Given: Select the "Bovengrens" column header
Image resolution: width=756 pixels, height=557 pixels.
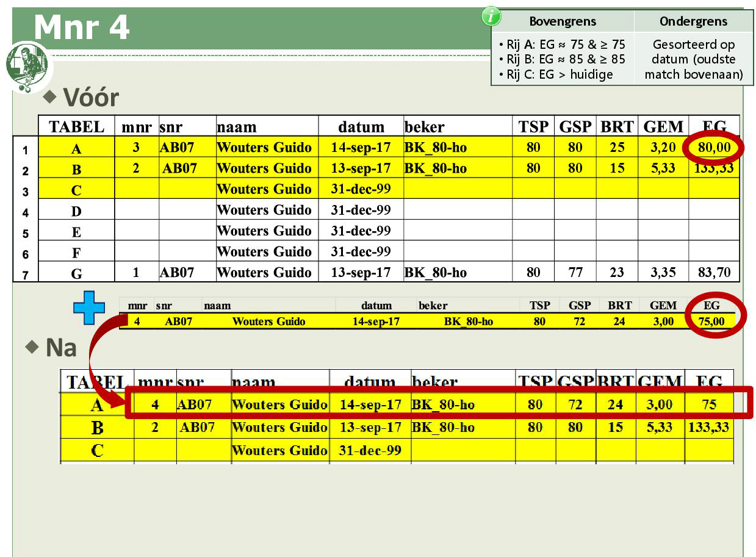Looking at the screenshot, I should click(561, 21).
